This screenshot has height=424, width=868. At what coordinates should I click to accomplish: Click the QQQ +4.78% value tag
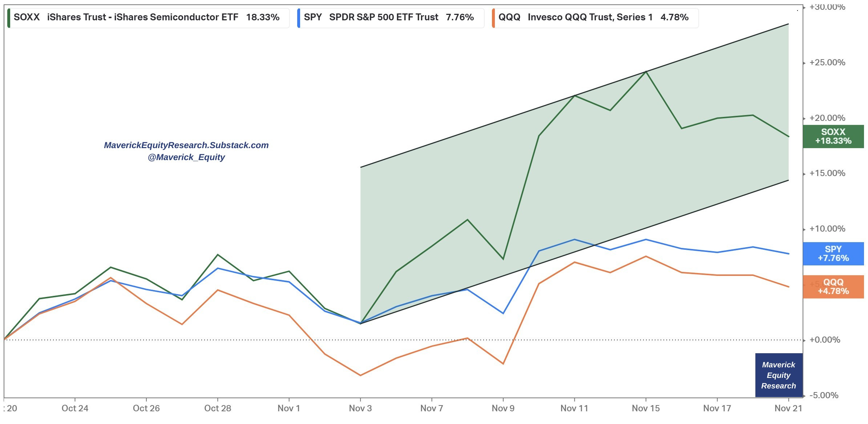point(833,287)
